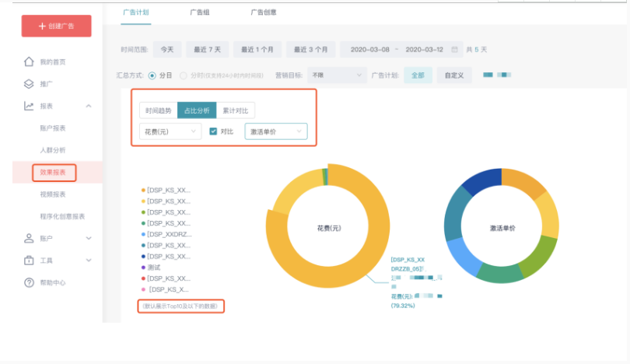Screen dimensions: 630x364
Task: Set time range to 今天
Action: pos(167,50)
